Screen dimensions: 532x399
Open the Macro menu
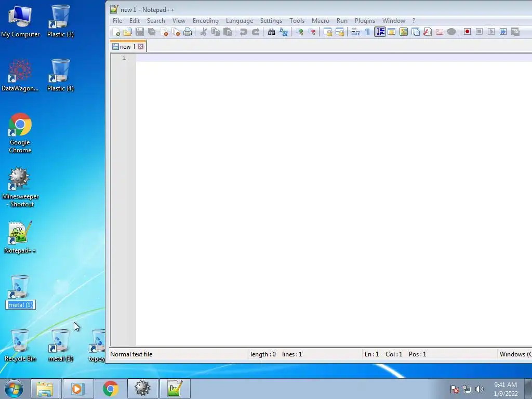click(x=320, y=21)
